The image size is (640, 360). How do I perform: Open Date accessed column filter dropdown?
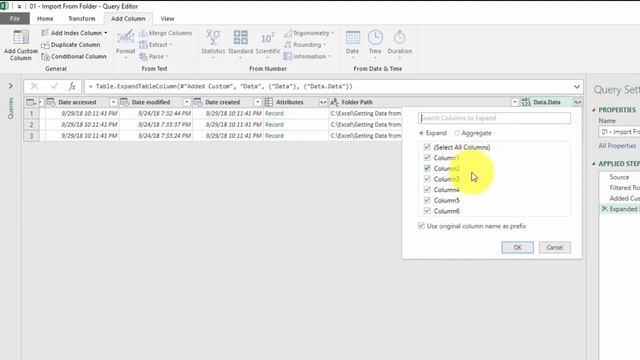point(113,102)
